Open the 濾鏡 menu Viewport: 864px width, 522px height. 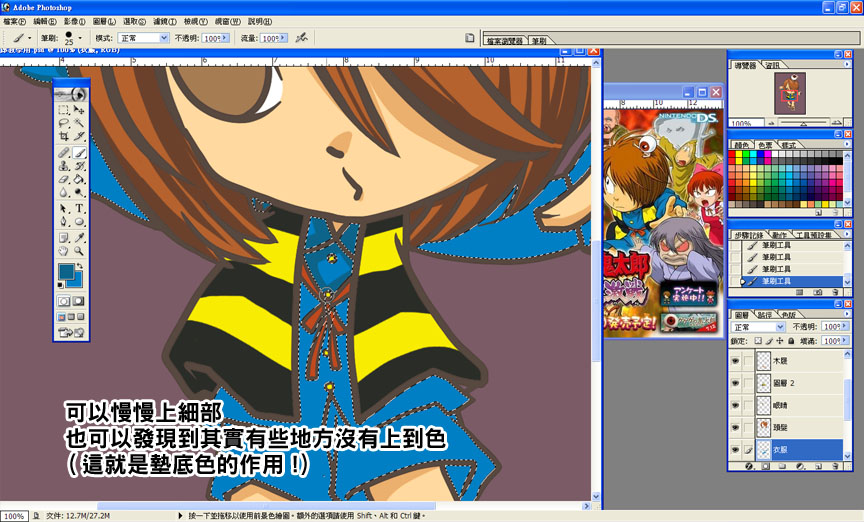click(165, 21)
